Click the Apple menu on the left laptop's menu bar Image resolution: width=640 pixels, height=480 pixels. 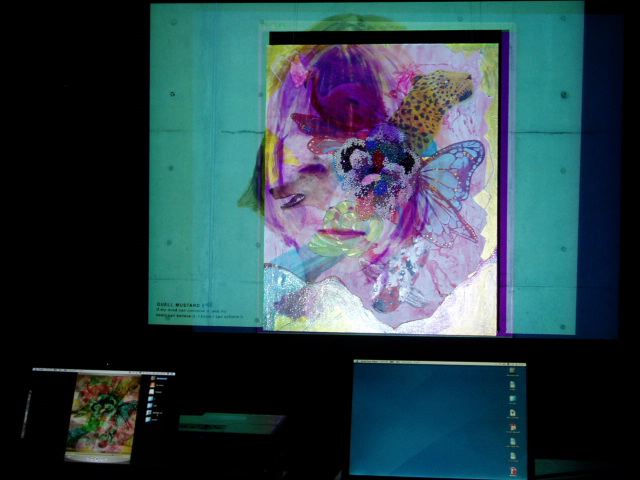tap(37, 370)
